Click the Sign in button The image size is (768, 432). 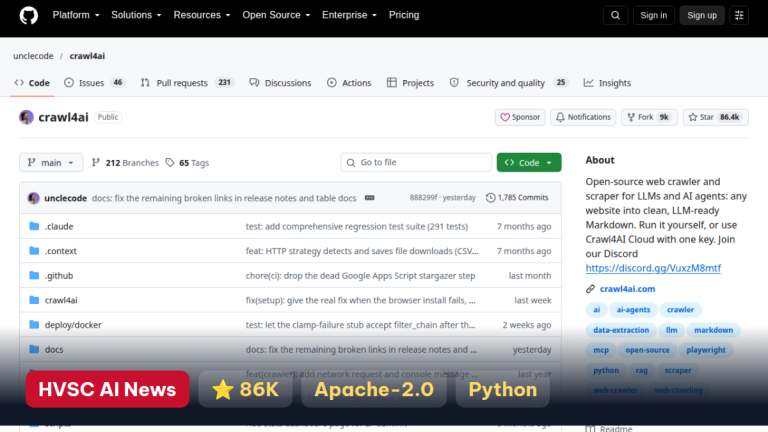653,15
